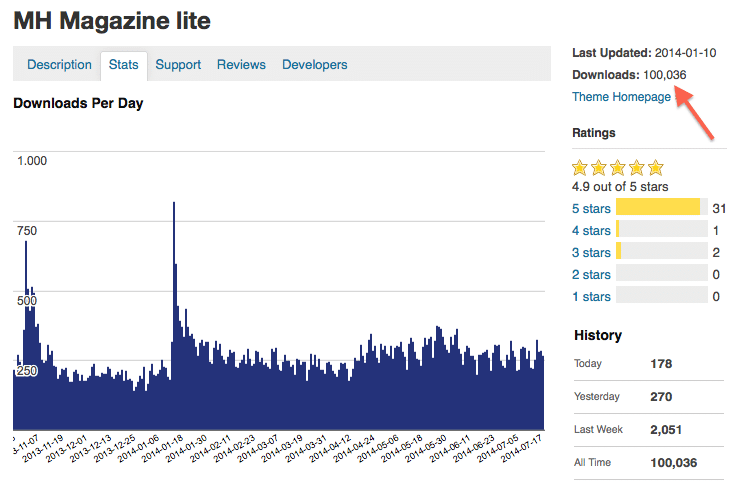
Task: Click the five gold rating stars
Action: click(618, 167)
